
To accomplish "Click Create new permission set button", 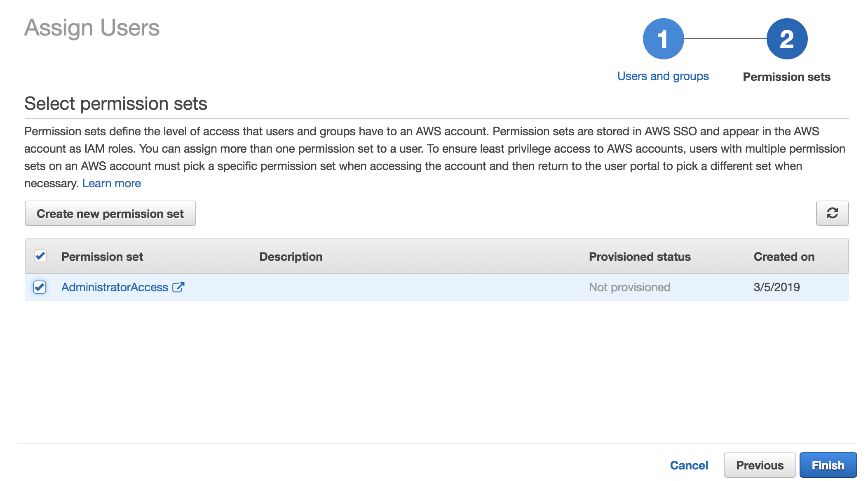I will [110, 214].
